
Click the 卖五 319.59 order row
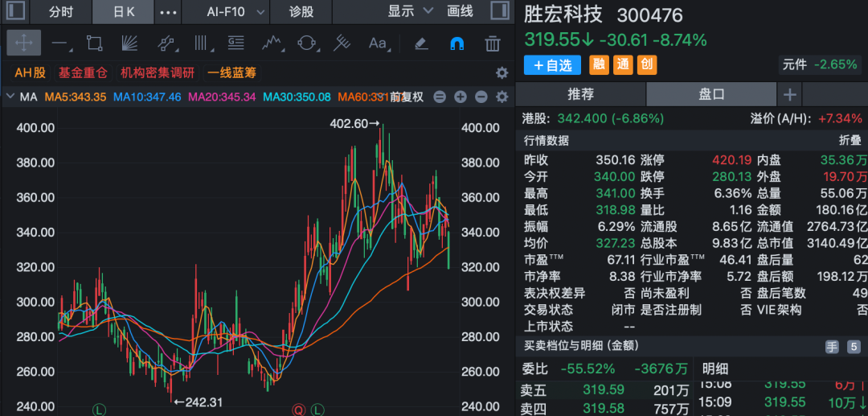(604, 390)
